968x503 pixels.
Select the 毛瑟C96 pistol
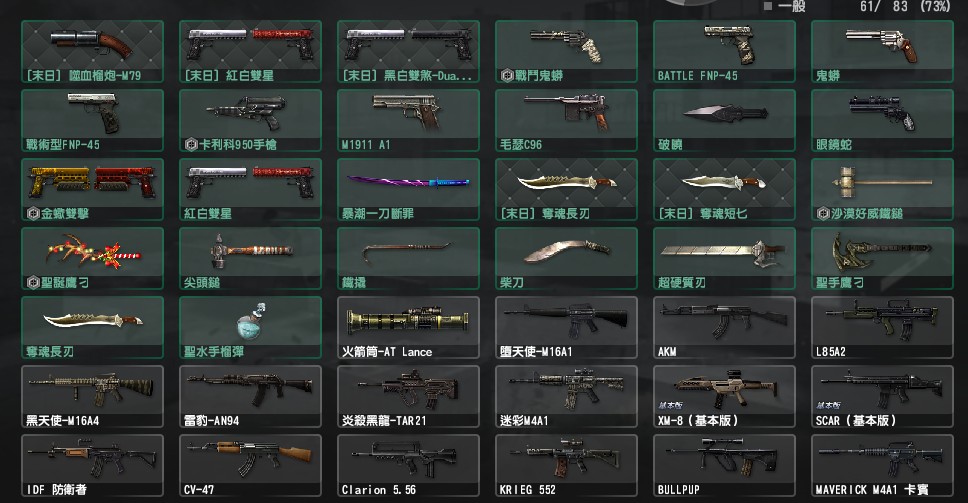pos(566,120)
